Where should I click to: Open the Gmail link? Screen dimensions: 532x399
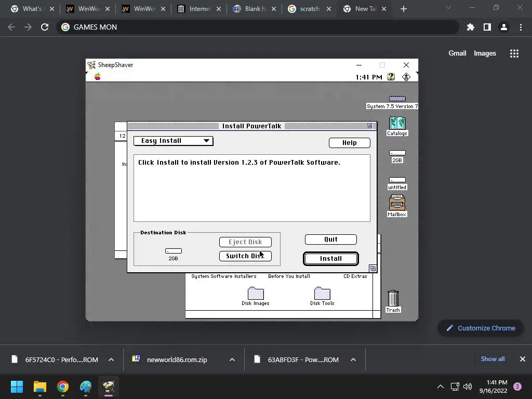point(457,54)
